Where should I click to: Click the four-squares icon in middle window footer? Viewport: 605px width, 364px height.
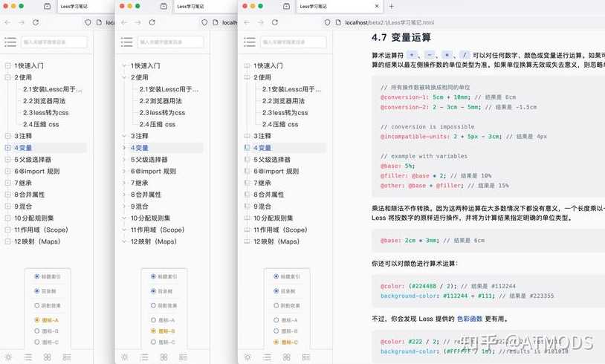(x=164, y=357)
